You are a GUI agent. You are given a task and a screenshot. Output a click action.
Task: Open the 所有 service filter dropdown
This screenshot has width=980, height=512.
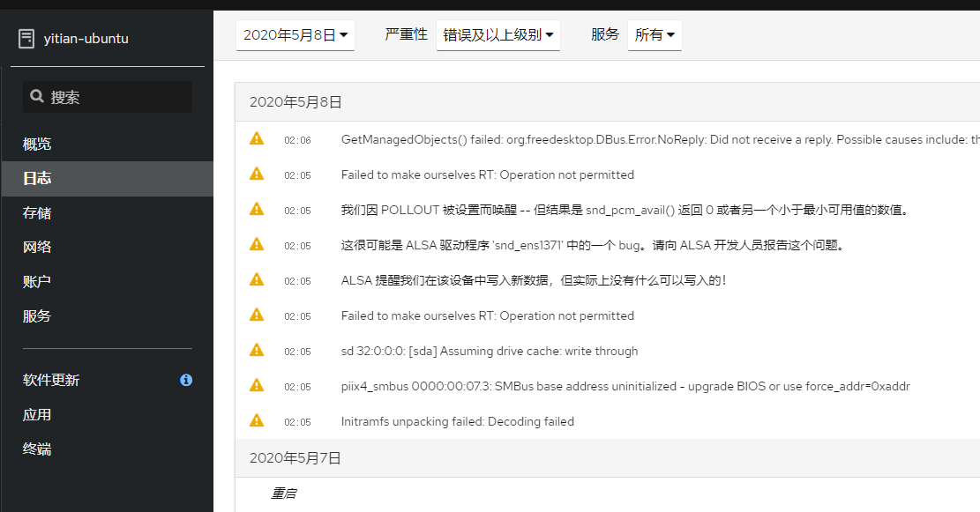coord(655,35)
